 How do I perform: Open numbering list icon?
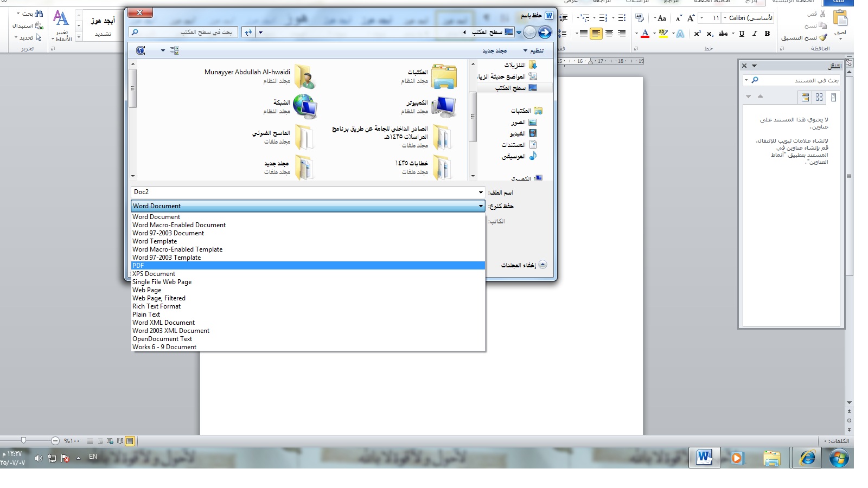pyautogui.click(x=603, y=18)
